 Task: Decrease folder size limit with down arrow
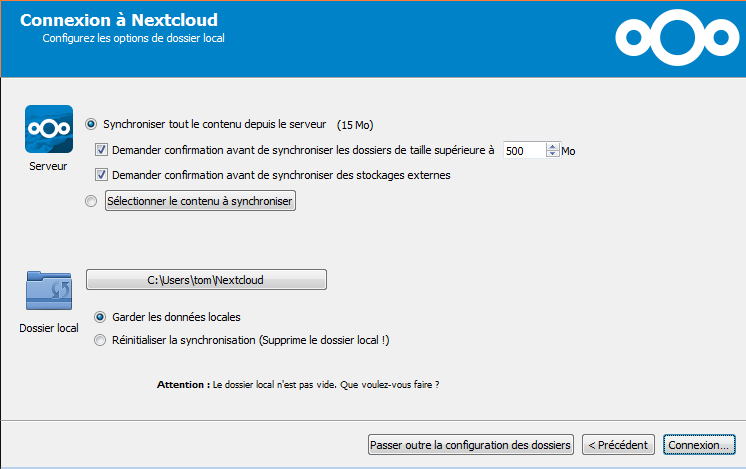553,155
